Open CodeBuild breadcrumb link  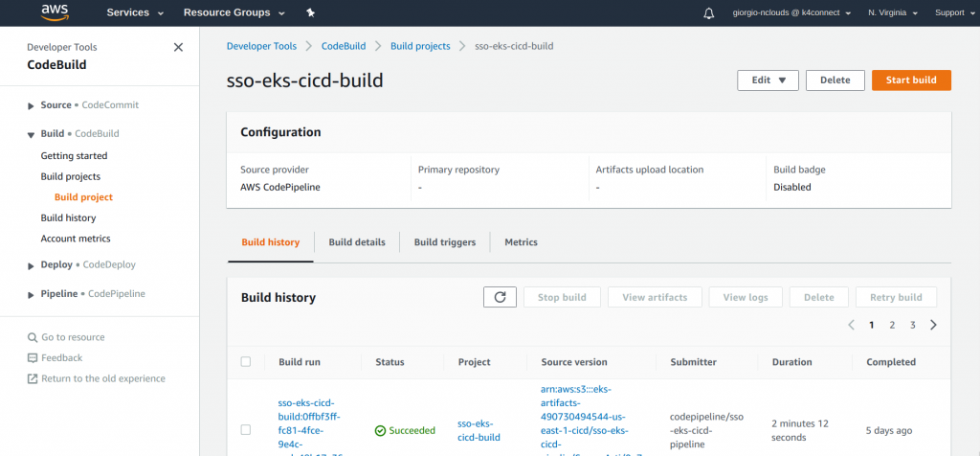[344, 46]
